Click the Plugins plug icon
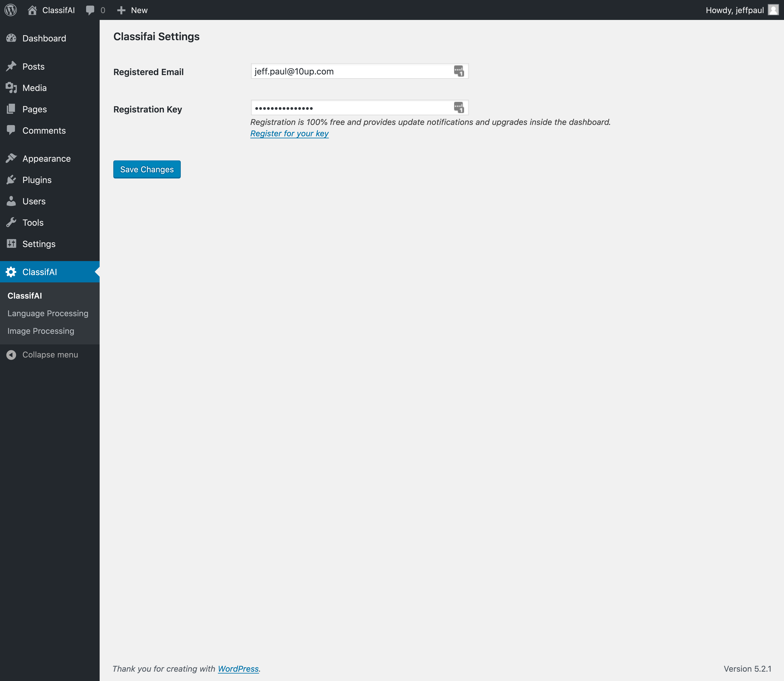This screenshot has width=784, height=681. [x=11, y=180]
